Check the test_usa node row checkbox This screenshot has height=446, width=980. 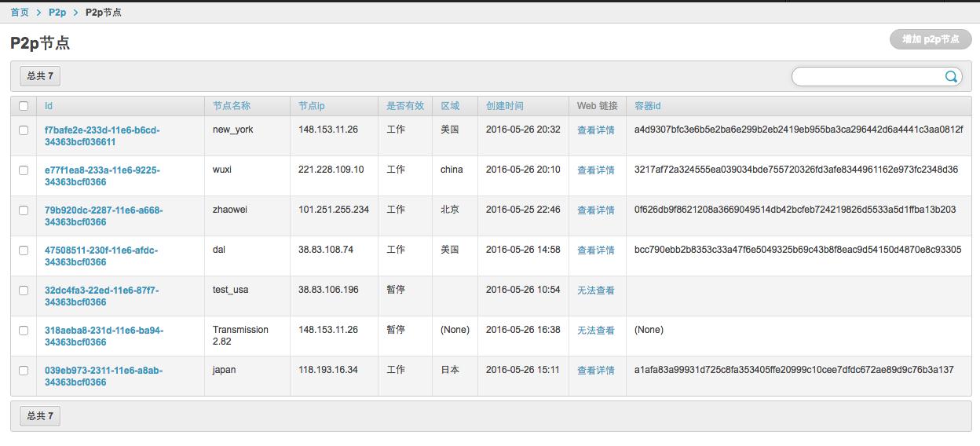tap(24, 291)
